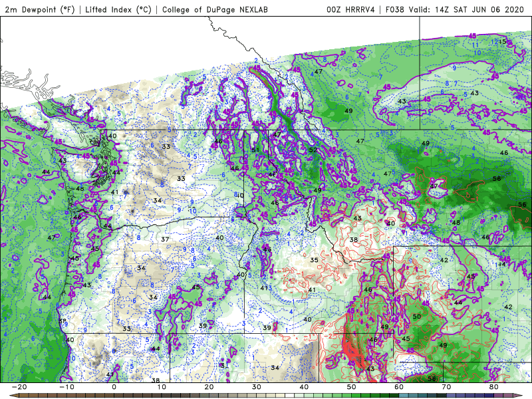Click the black 51 dewpoint value on the map
The image size is (532, 399).
click(x=255, y=150)
